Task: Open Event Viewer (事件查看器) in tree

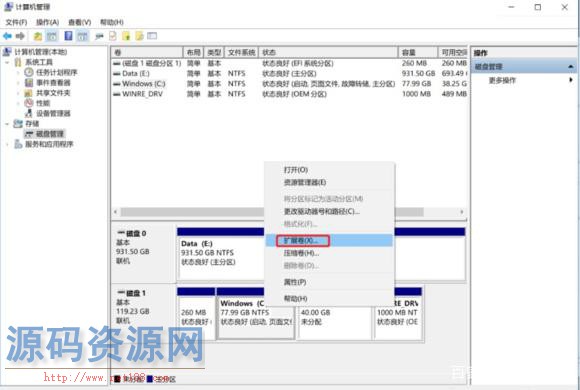Action: (53, 83)
